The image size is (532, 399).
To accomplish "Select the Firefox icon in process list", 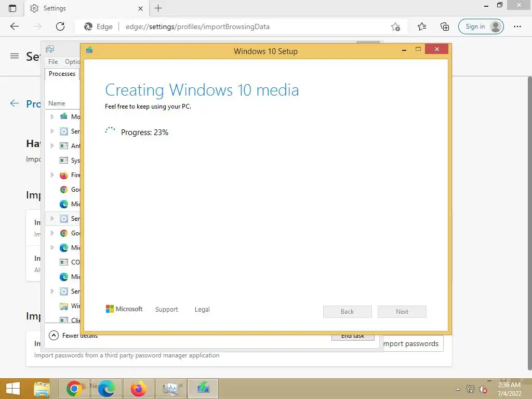I will 64,175.
